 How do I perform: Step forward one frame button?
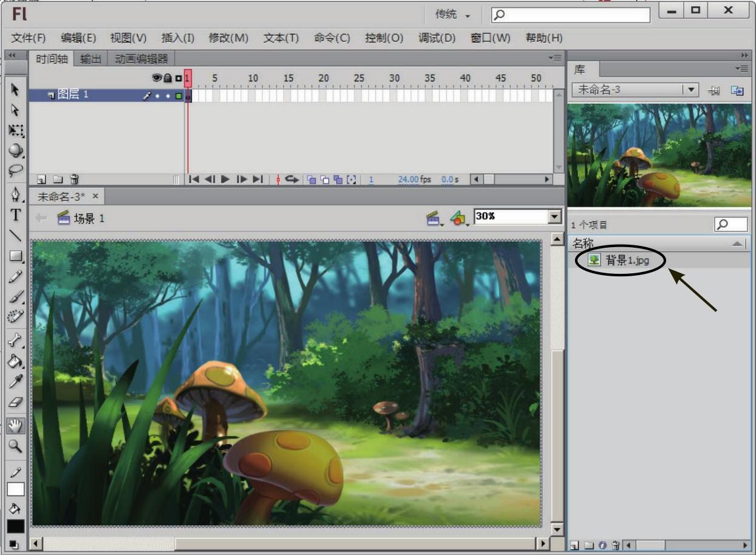[242, 180]
